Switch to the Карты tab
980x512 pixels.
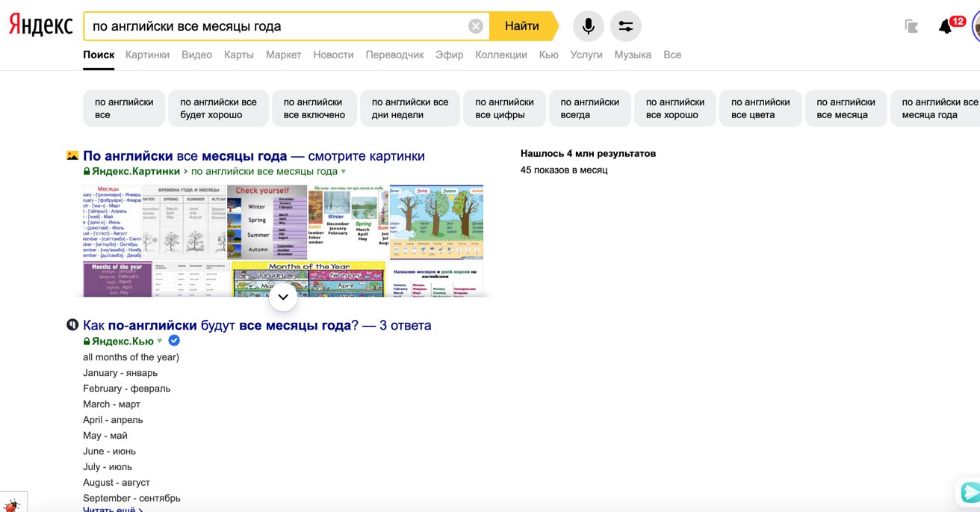[239, 55]
